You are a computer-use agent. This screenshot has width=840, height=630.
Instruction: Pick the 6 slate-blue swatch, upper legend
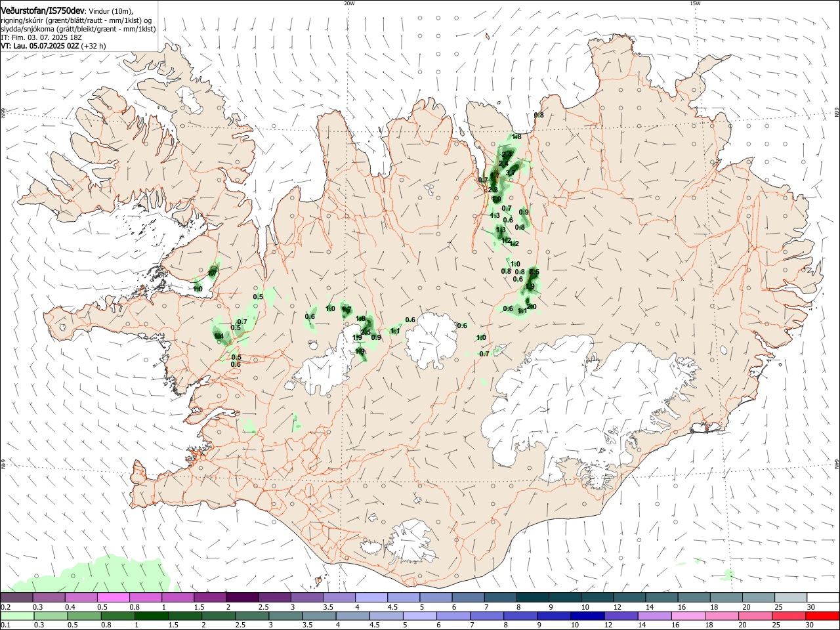pyautogui.click(x=467, y=598)
